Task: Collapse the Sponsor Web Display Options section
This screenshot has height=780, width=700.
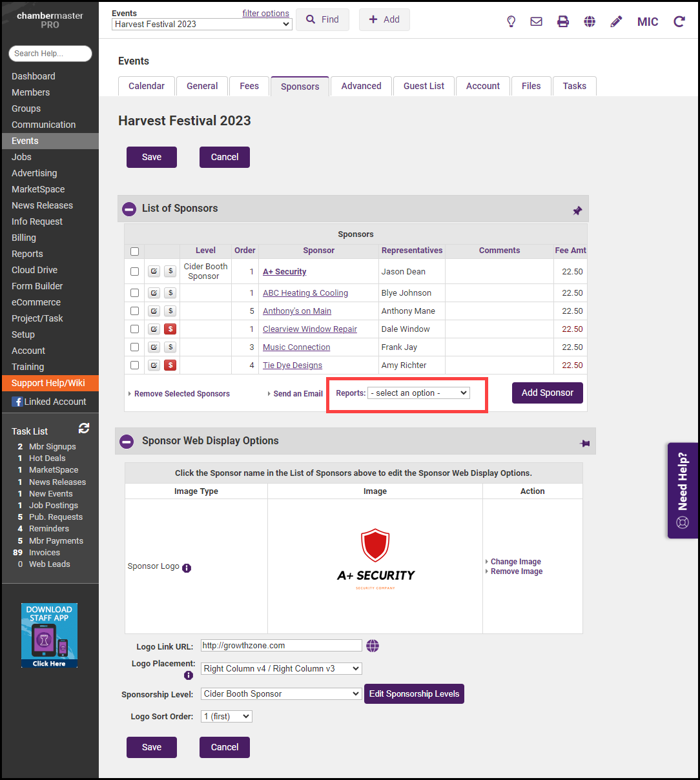Action: pyautogui.click(x=127, y=442)
